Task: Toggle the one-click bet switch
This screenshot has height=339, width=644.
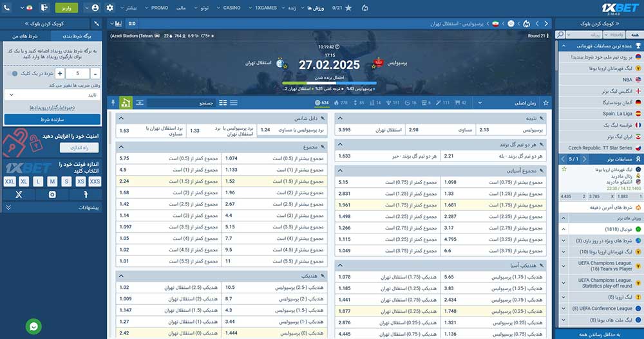Action: point(13,73)
